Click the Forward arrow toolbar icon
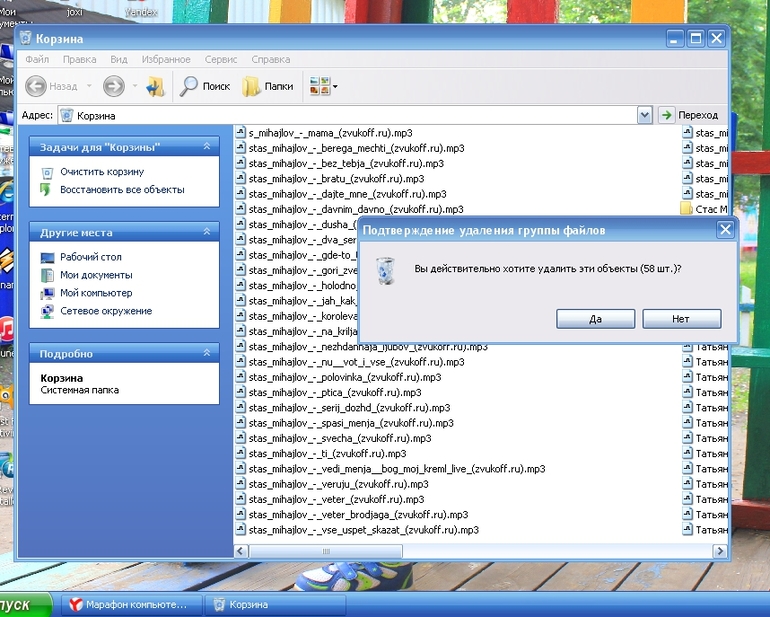770x617 pixels. click(113, 86)
